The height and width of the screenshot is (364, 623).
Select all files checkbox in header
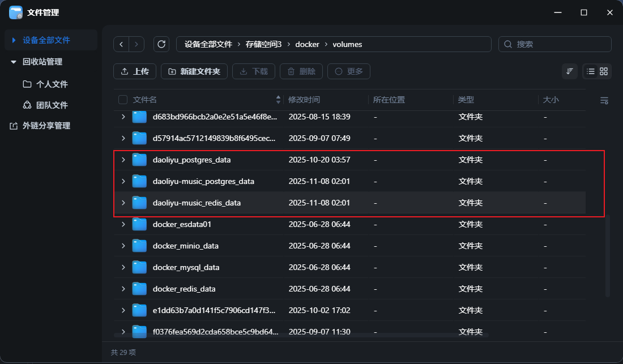[123, 100]
